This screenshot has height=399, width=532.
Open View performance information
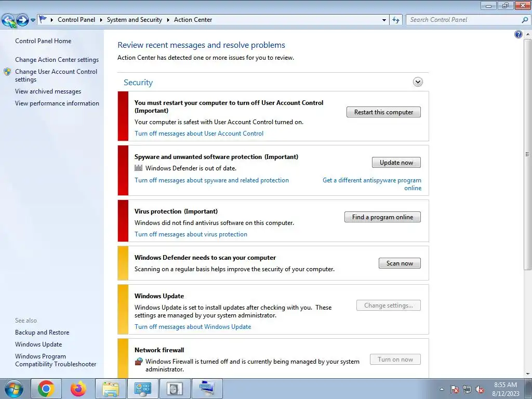[57, 103]
